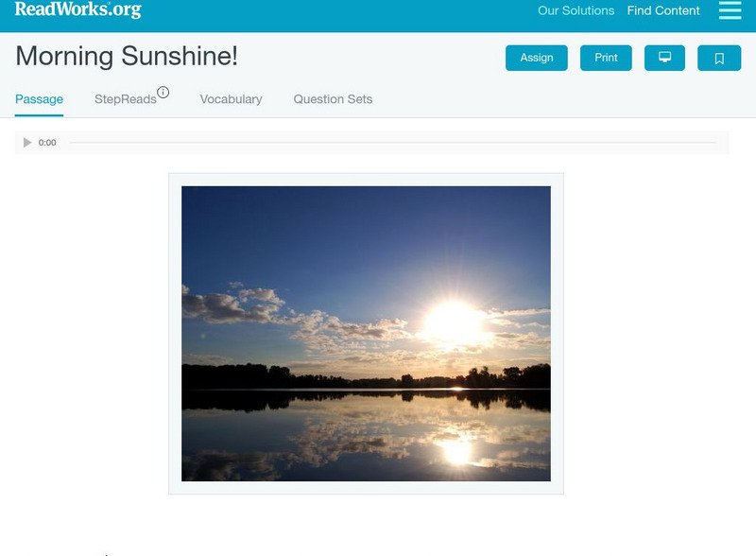Viewport: 756px width, 556px height.
Task: Click the sun in the photo
Action: pyautogui.click(x=454, y=323)
